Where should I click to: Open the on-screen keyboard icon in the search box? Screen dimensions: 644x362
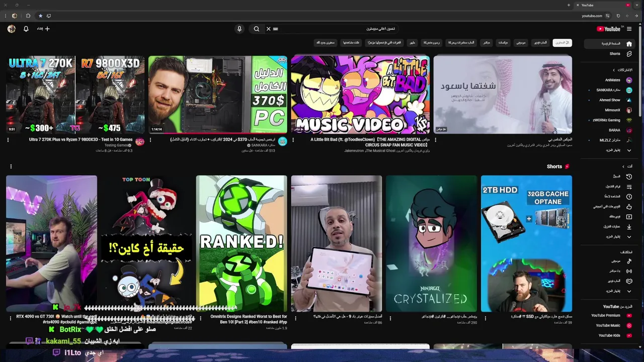tap(275, 29)
